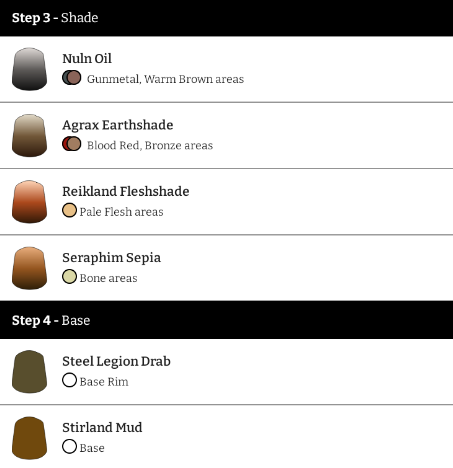Collapse the Step 4 - Base section header
453x468 pixels.
226,320
